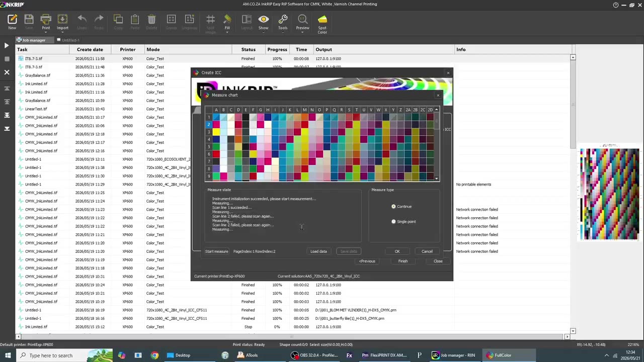Expand the Print dropdown arrow

(46, 33)
